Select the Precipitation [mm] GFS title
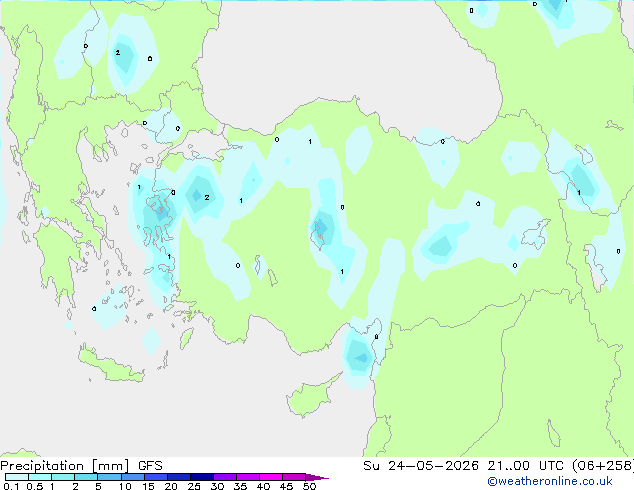 81,466
